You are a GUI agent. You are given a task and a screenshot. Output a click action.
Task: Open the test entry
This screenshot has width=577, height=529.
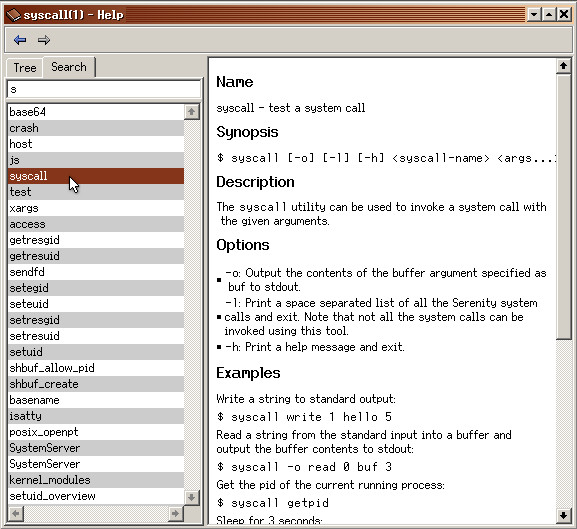96,192
